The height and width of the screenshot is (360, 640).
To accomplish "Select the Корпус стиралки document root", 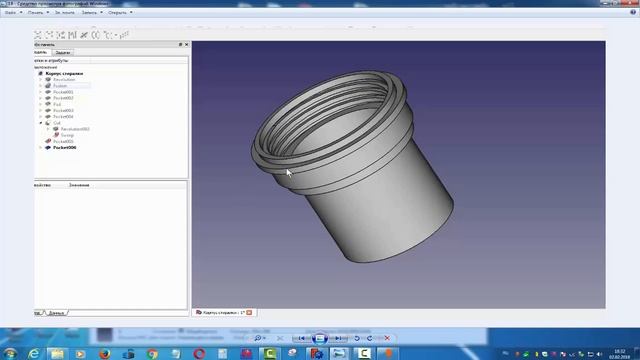I will [x=64, y=73].
